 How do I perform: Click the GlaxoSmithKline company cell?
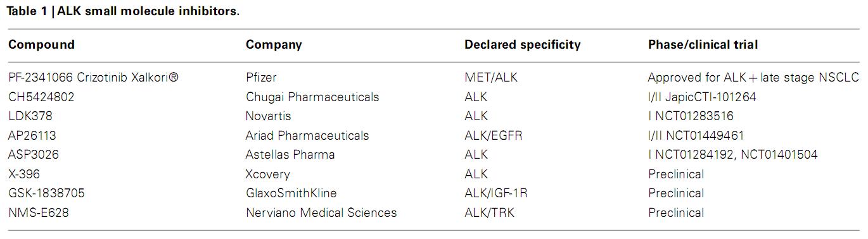pyautogui.click(x=291, y=193)
